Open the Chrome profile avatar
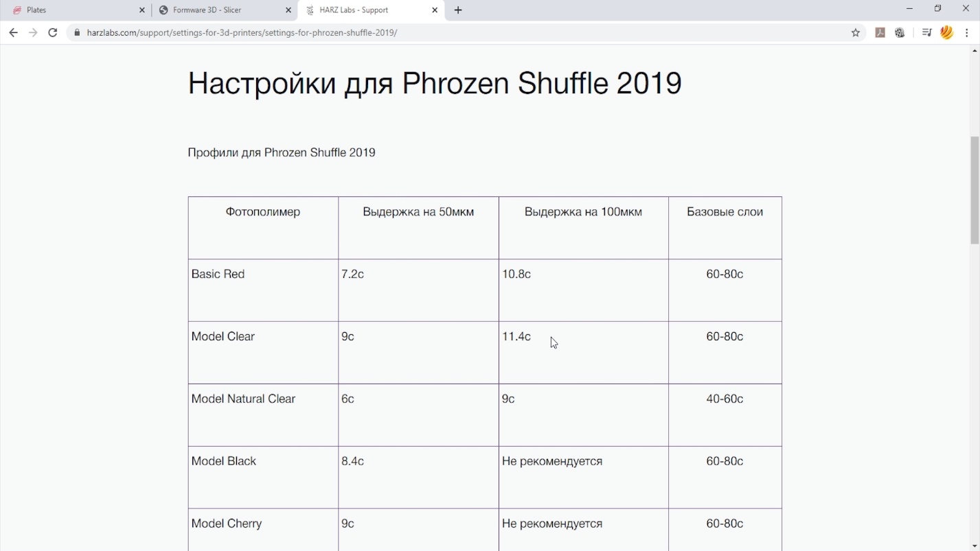The height and width of the screenshot is (551, 980). pos(947,32)
